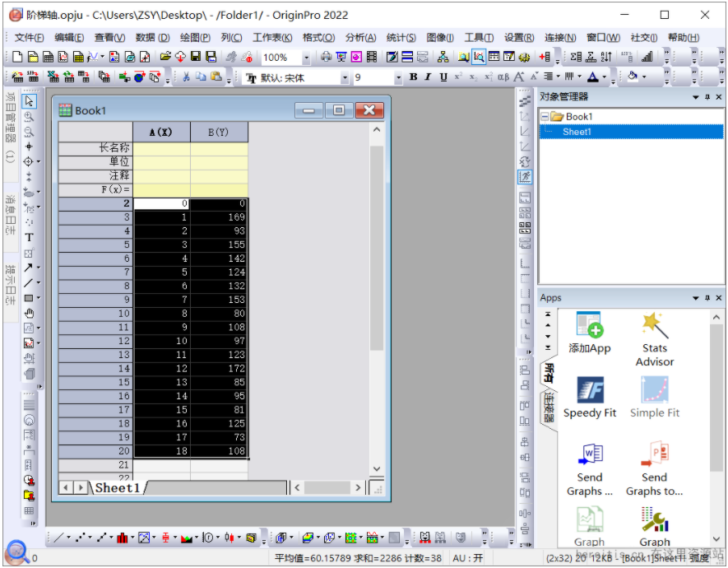
Task: Open the font color dropdown arrow
Action: tap(604, 77)
